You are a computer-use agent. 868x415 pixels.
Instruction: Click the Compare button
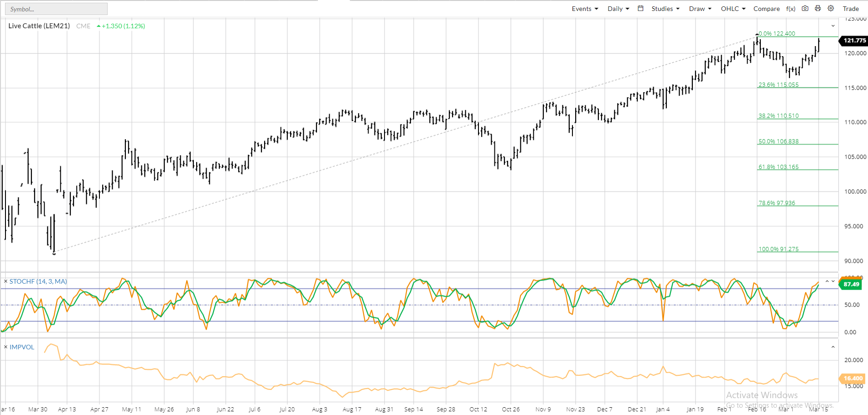tap(766, 9)
